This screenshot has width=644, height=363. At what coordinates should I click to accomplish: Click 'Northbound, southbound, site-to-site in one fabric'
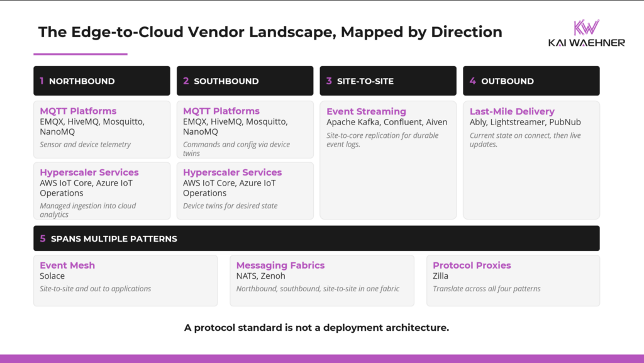click(x=318, y=289)
